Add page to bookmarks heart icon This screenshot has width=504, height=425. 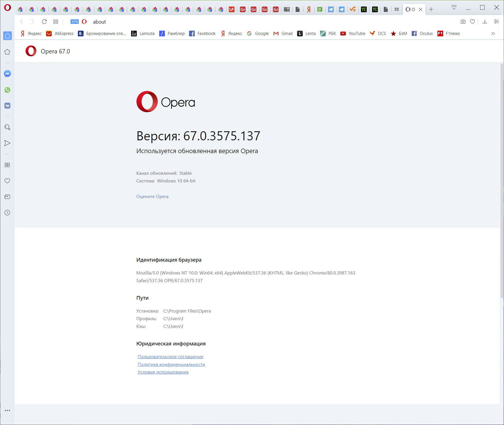(472, 22)
